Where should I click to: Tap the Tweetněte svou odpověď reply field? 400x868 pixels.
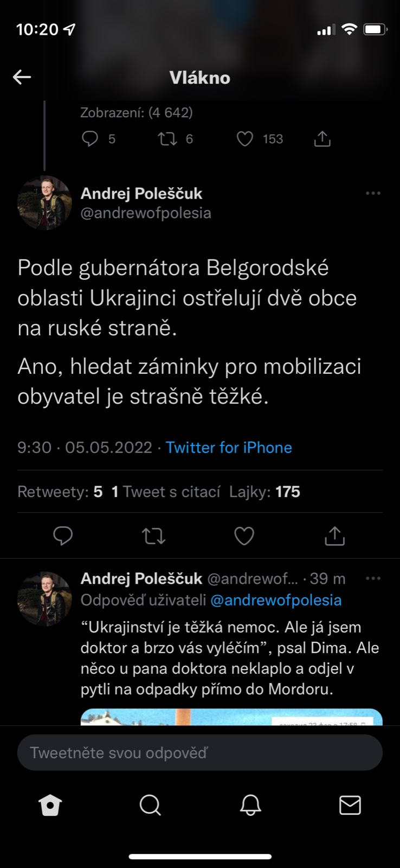coord(200,752)
